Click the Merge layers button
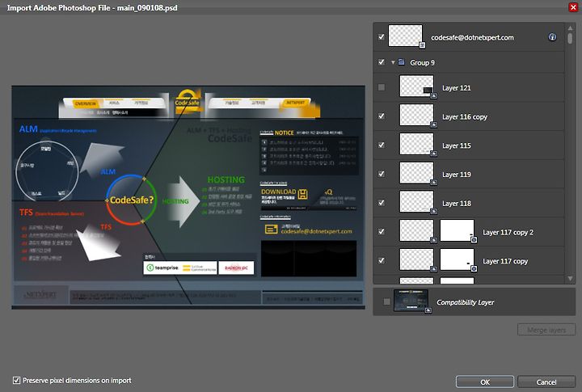 (x=546, y=330)
